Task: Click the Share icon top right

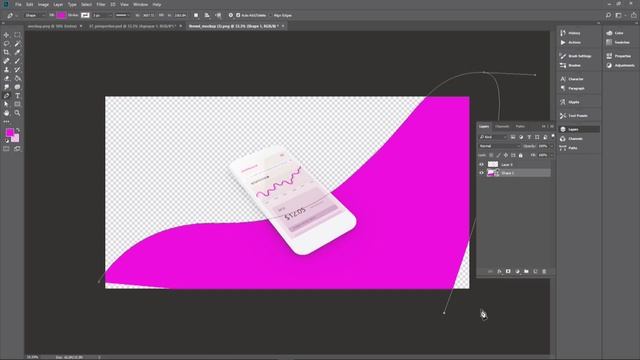Action: pyautogui.click(x=634, y=15)
